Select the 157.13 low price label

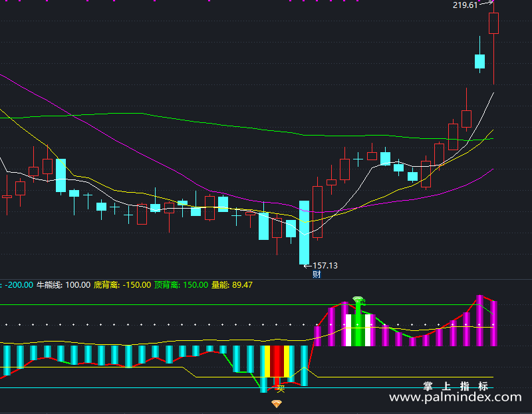tap(325, 266)
